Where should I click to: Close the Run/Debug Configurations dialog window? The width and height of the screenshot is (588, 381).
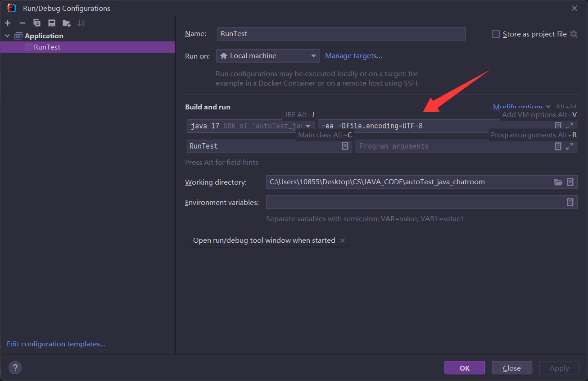coord(574,8)
